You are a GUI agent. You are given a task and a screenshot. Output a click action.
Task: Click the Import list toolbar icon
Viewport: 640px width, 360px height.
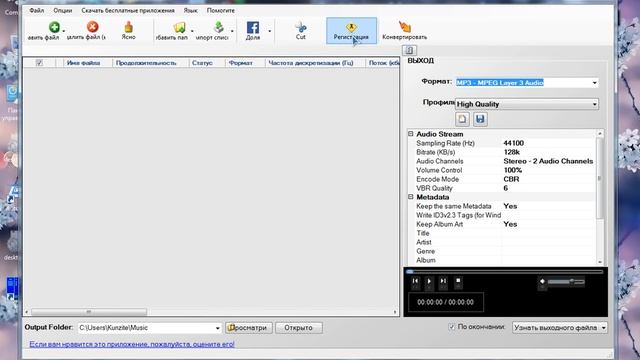[x=219, y=27]
